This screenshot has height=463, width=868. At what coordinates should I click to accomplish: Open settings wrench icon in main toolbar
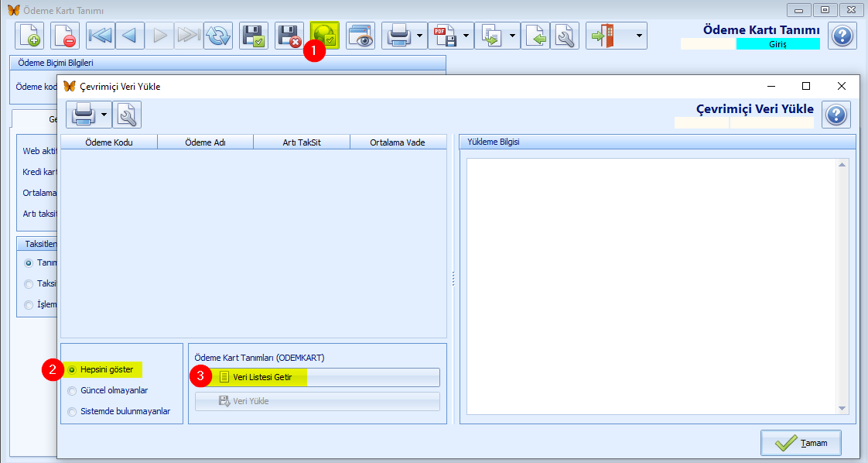[565, 36]
